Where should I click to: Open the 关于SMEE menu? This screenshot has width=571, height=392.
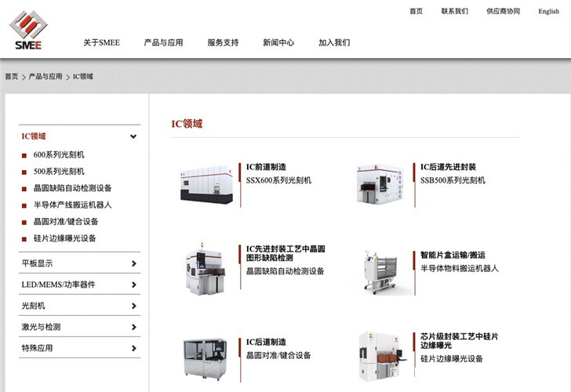tap(102, 42)
